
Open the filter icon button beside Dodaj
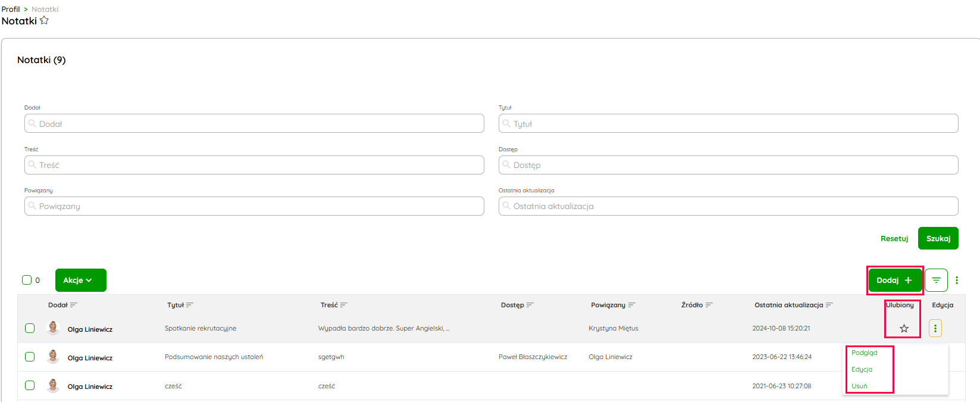point(936,281)
